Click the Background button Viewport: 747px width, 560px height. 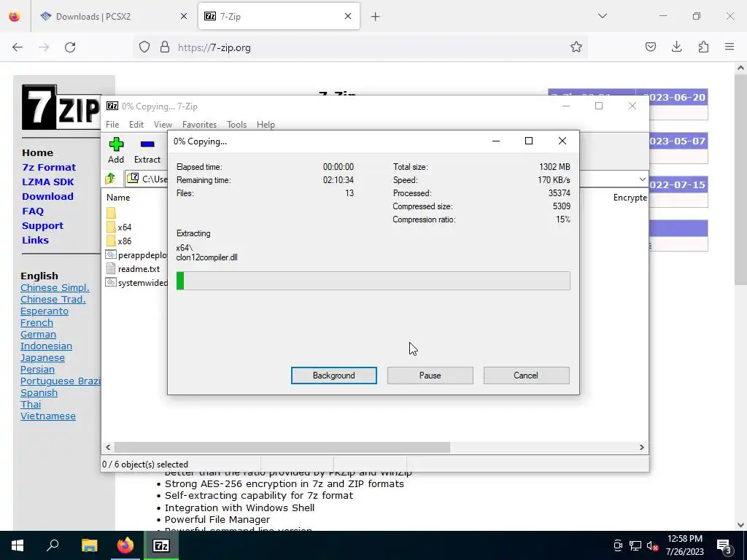[334, 376]
